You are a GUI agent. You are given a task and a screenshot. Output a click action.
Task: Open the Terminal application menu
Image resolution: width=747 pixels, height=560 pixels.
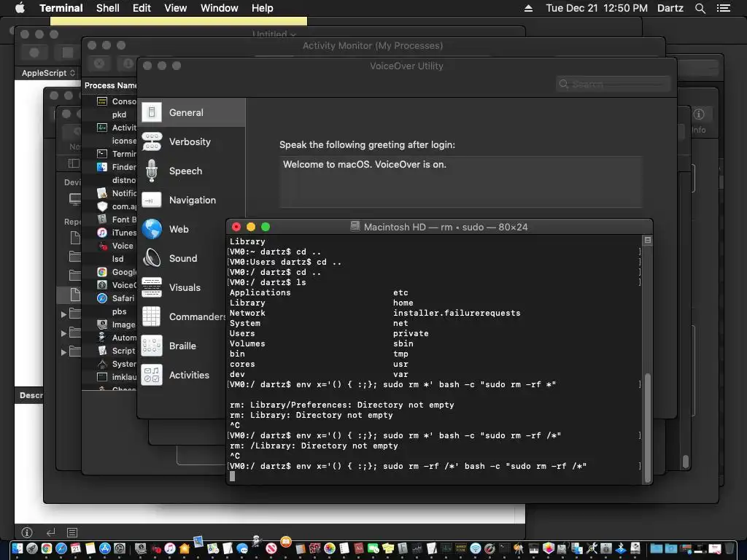click(x=61, y=8)
